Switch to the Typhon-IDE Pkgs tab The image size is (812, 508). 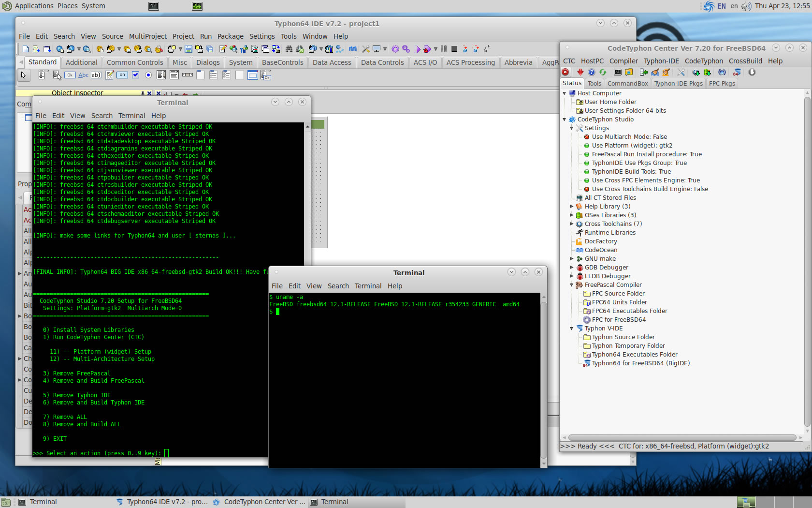[x=679, y=83]
